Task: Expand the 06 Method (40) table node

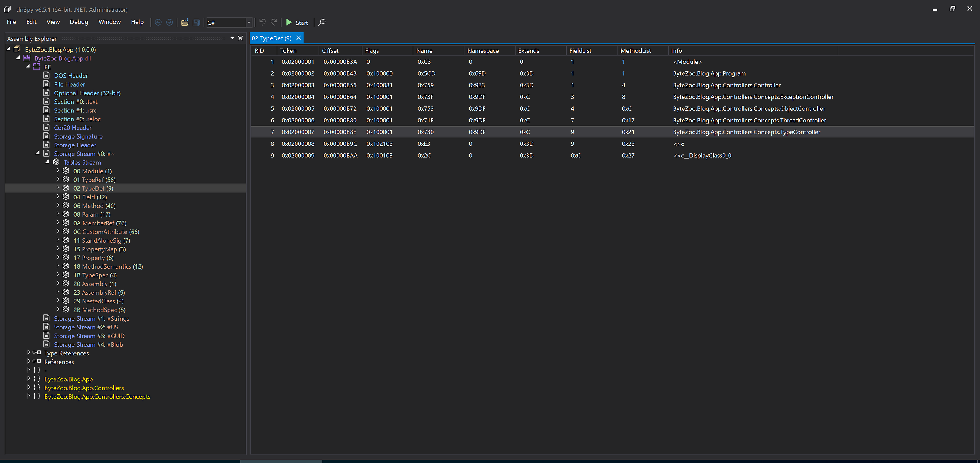Action: 57,205
